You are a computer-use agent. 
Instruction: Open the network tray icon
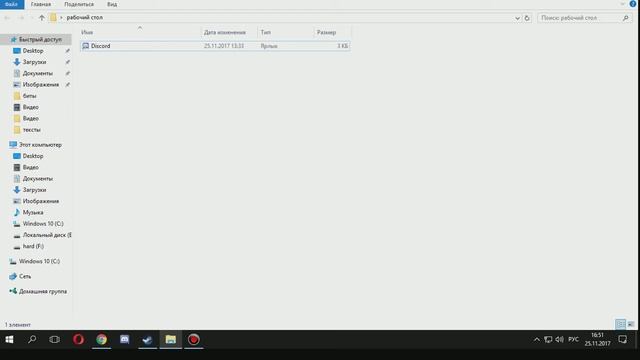(548, 340)
